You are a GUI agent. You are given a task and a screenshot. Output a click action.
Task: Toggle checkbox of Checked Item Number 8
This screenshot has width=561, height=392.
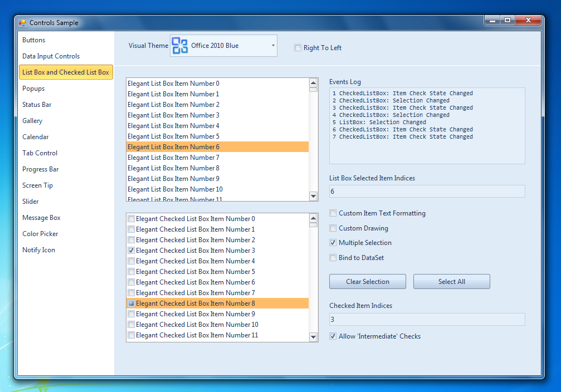(x=131, y=303)
